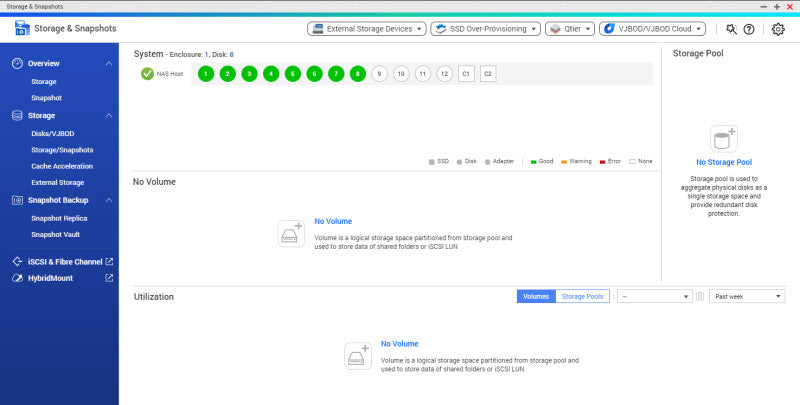Viewport: 800px width, 405px height.
Task: Select empty disk slot 11
Action: tap(422, 74)
